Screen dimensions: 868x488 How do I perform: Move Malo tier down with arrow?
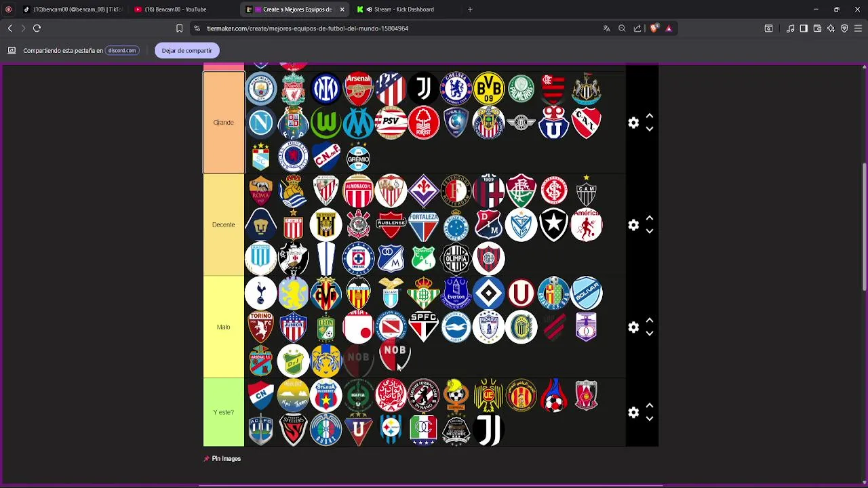click(650, 333)
